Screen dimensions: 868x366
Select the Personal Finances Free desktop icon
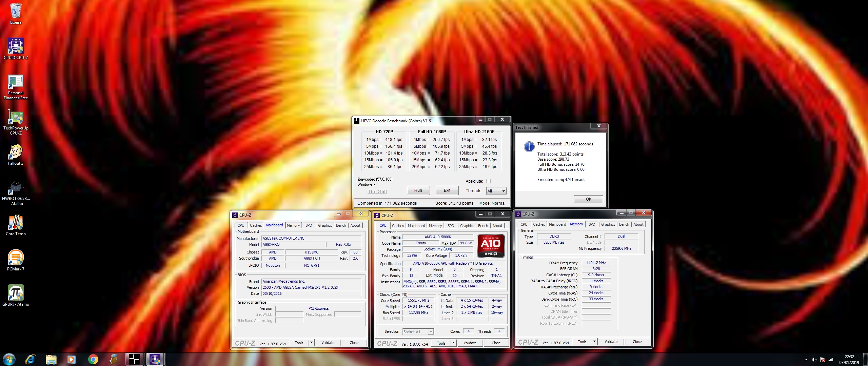coord(16,87)
